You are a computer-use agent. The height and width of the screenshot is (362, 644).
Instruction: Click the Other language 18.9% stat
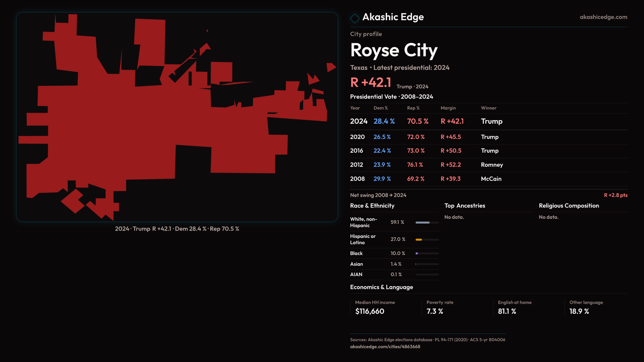tap(579, 311)
